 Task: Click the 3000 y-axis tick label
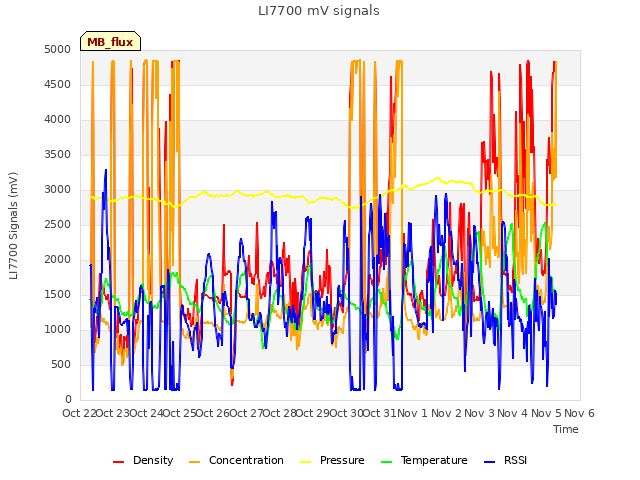tap(58, 189)
